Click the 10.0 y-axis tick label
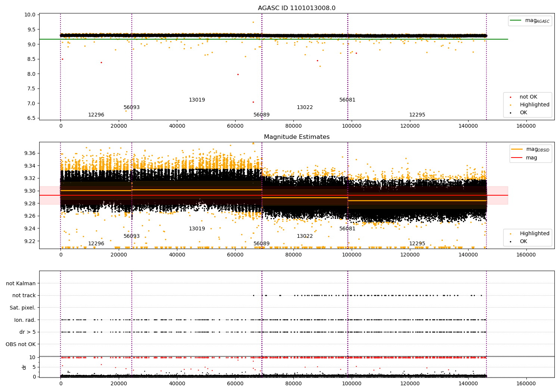560x392 pixels. (30, 15)
